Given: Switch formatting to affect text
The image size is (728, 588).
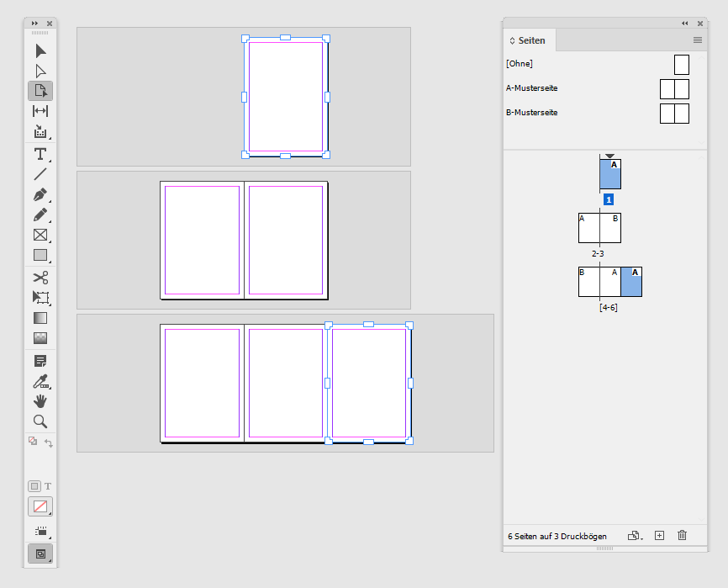Looking at the screenshot, I should click(x=48, y=485).
